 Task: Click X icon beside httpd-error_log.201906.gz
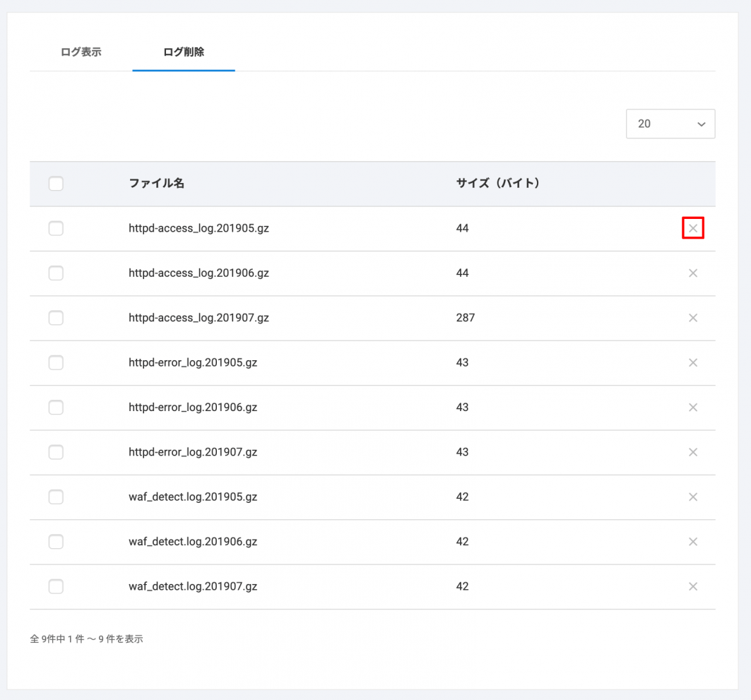pos(692,408)
